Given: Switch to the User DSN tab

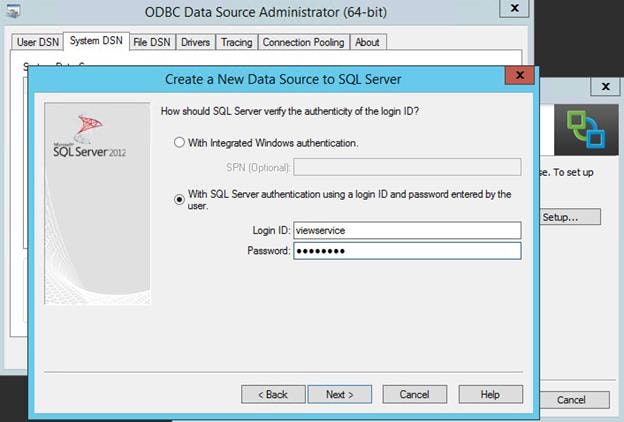Looking at the screenshot, I should (38, 42).
